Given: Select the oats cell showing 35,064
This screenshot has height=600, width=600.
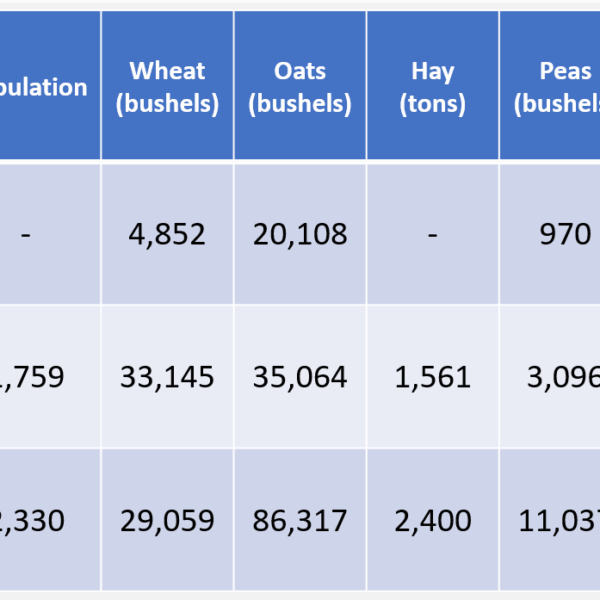Looking at the screenshot, I should pyautogui.click(x=300, y=377).
